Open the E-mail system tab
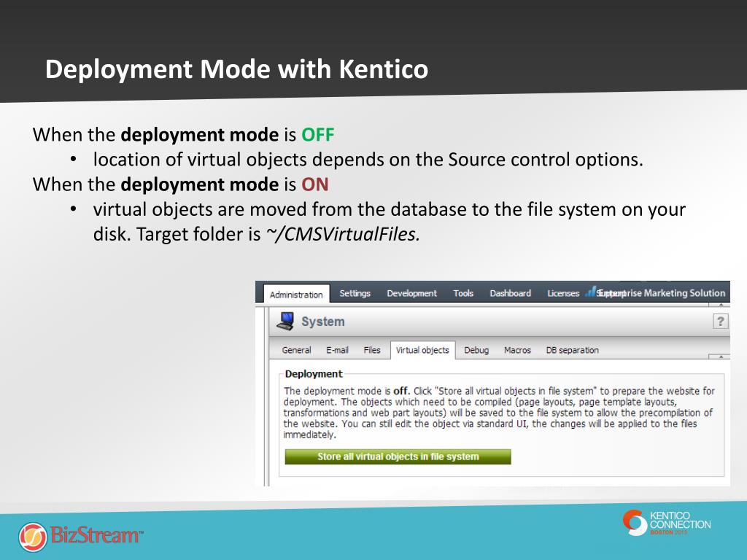747x560 pixels. (x=337, y=350)
